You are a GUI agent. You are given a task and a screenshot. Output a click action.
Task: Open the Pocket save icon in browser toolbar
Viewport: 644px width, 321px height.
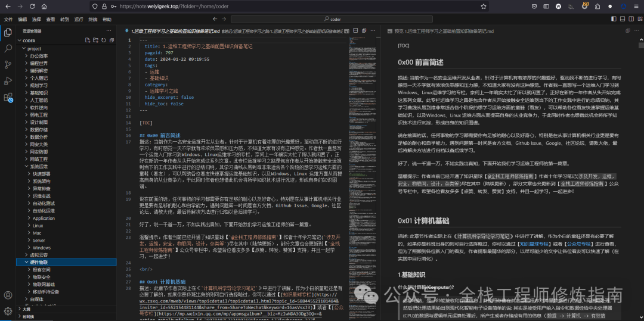coord(534,6)
